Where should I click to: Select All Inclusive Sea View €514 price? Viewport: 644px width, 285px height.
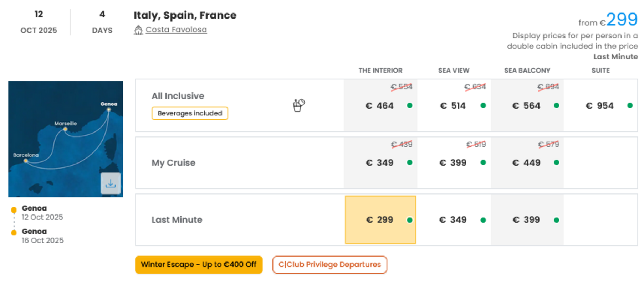pyautogui.click(x=454, y=105)
